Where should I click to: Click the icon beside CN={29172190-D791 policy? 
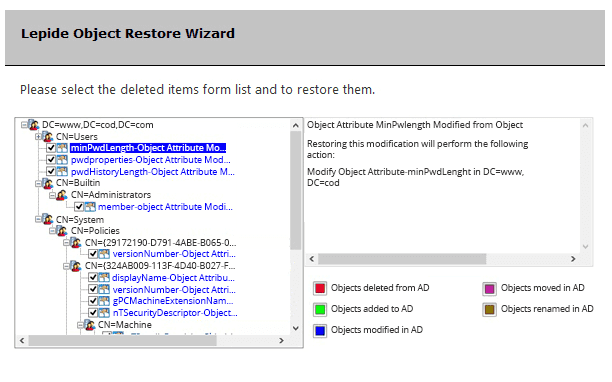pos(76,243)
